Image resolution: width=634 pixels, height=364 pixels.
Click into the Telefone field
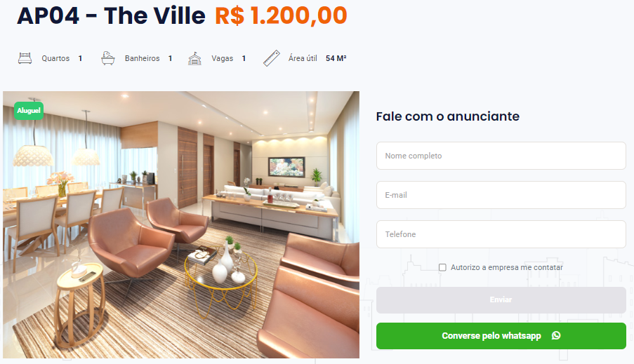(x=501, y=234)
